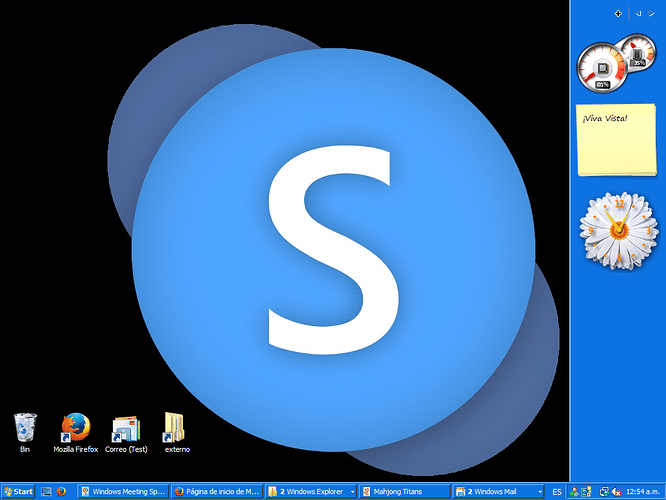Open the Correo (Test) desktop shortcut
Viewport: 666px width, 500px height.
pyautogui.click(x=126, y=433)
